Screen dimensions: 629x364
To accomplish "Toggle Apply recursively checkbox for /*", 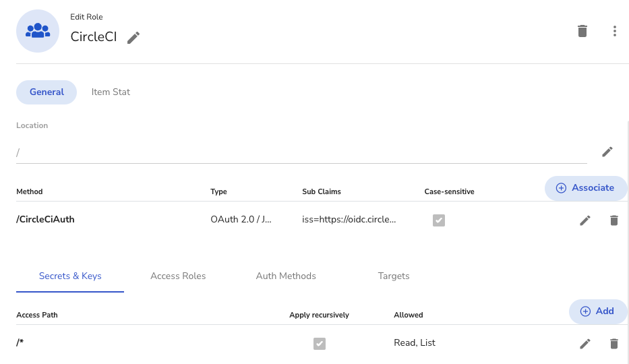I will 320,344.
